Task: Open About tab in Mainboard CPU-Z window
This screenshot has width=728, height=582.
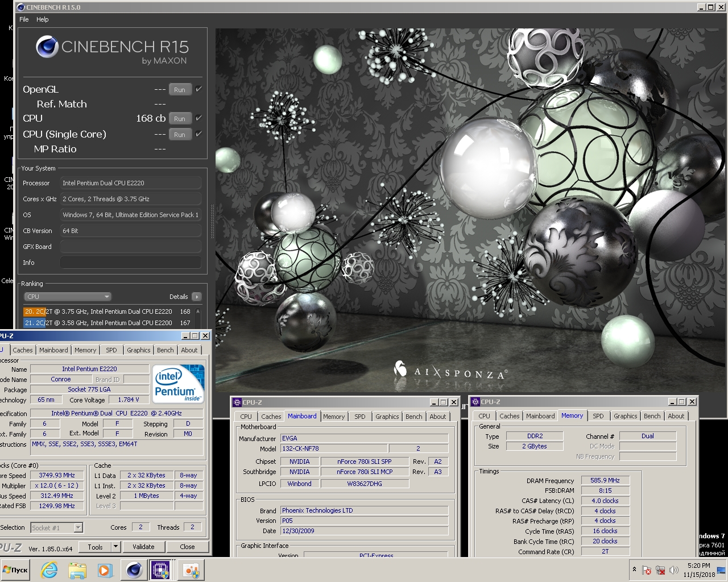Action: click(438, 417)
